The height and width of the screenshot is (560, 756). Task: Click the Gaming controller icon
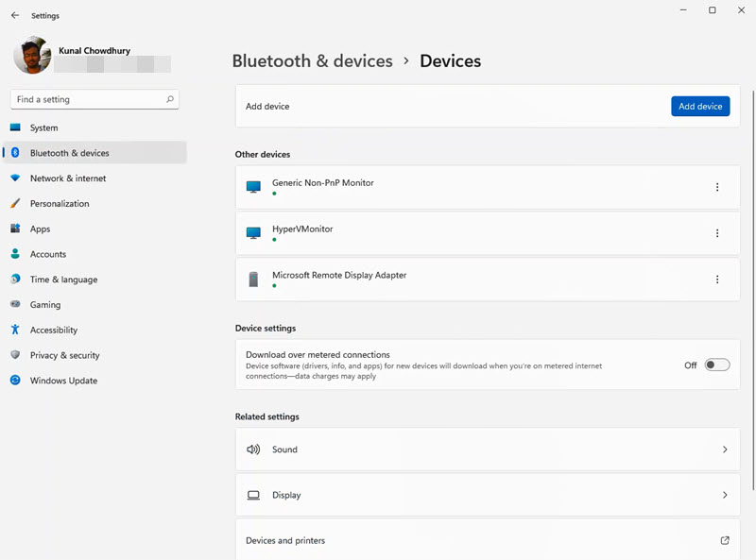[15, 304]
